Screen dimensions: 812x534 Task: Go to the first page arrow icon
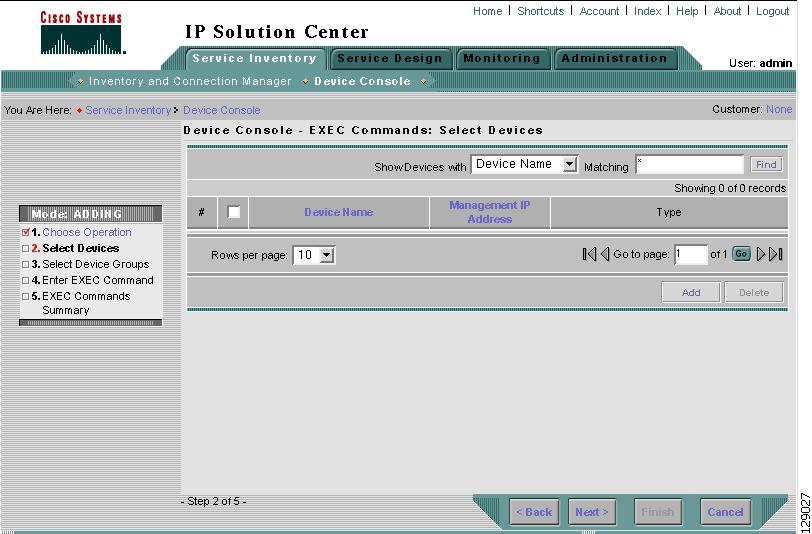pos(589,254)
